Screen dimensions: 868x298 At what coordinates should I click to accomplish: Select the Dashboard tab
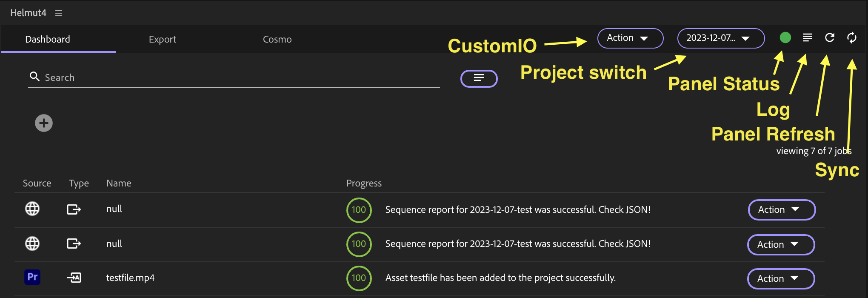coord(48,39)
